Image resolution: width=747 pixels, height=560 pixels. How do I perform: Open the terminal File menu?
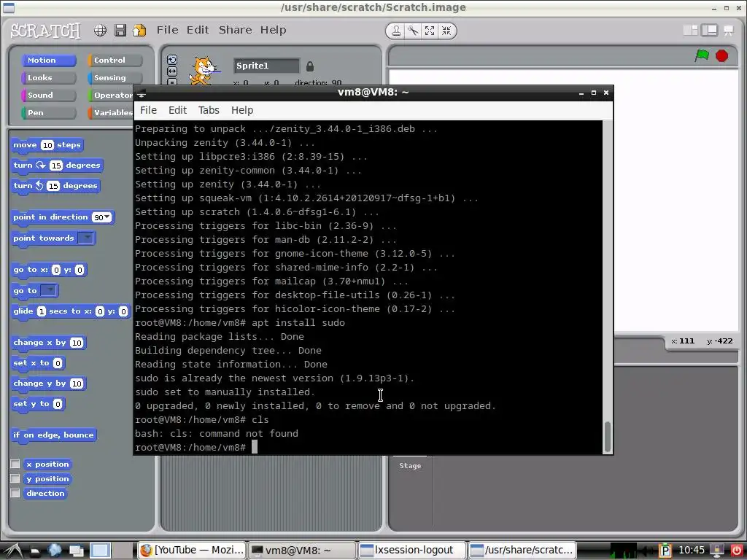(x=148, y=110)
